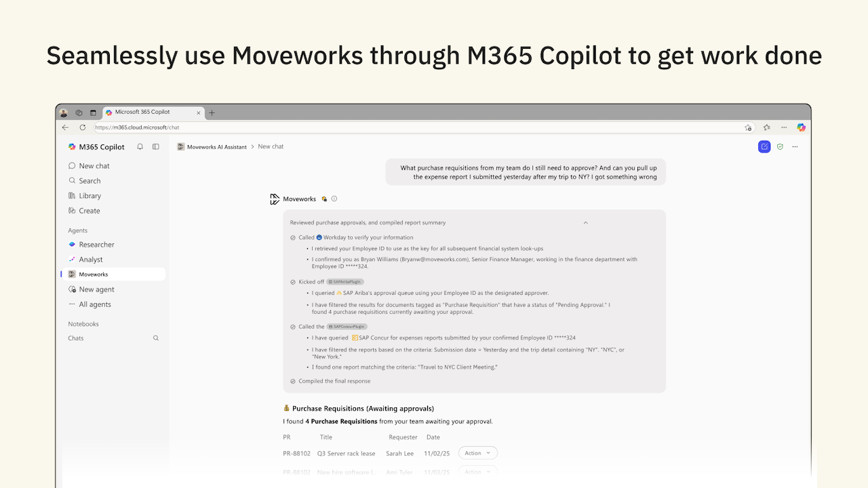Go back using the browser back arrow
The image size is (868, 488).
coord(65,127)
